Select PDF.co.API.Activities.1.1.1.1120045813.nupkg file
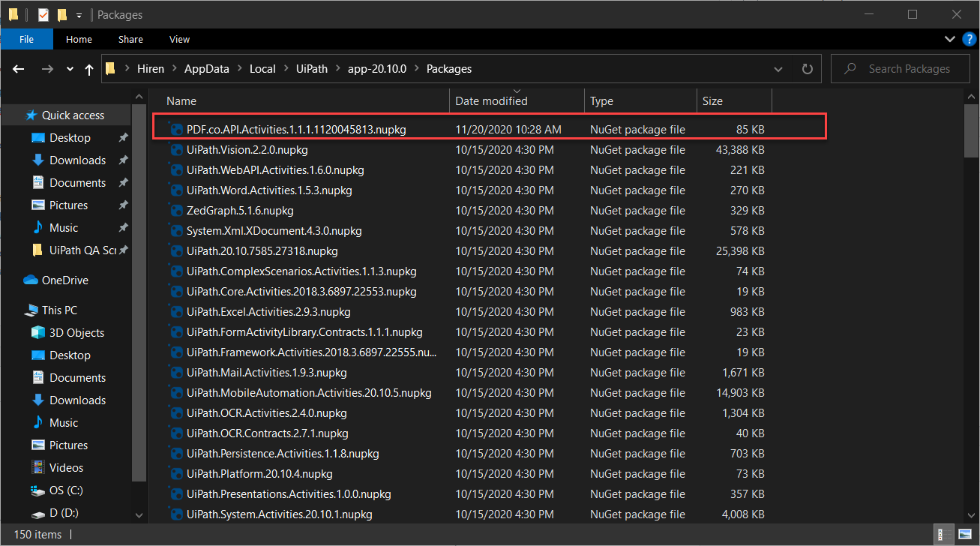 pos(296,130)
